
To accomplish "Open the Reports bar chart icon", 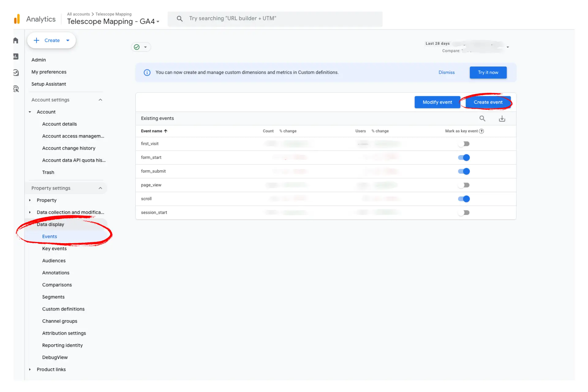I will pyautogui.click(x=16, y=56).
